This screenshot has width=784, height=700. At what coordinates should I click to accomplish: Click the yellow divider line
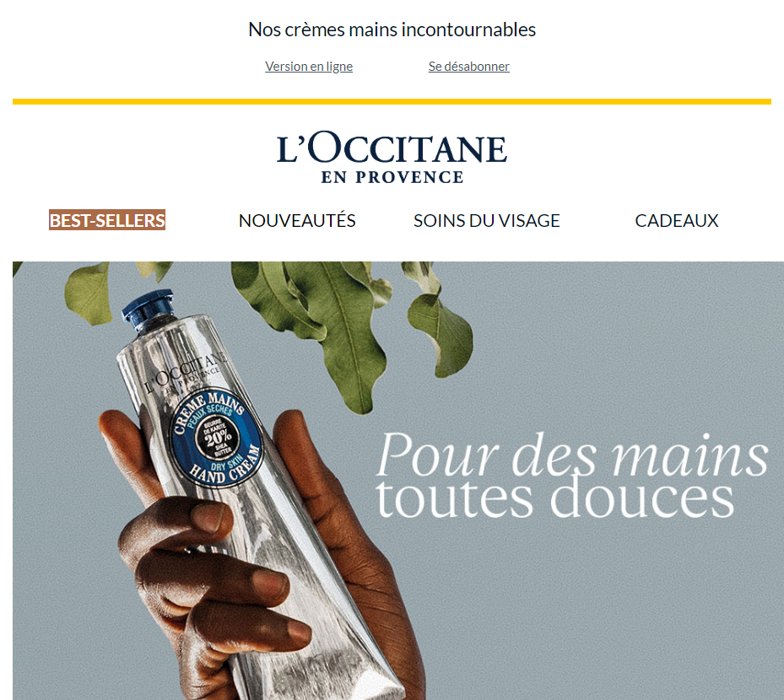point(392,101)
